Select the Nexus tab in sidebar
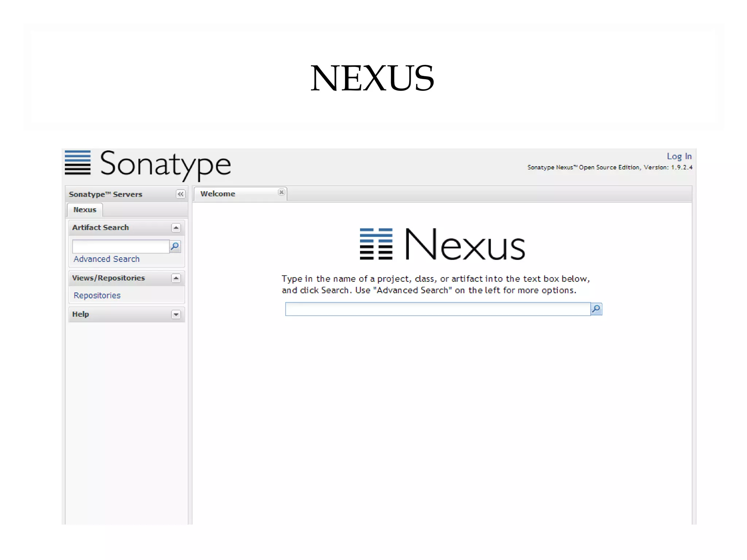The height and width of the screenshot is (560, 747). pyautogui.click(x=85, y=210)
